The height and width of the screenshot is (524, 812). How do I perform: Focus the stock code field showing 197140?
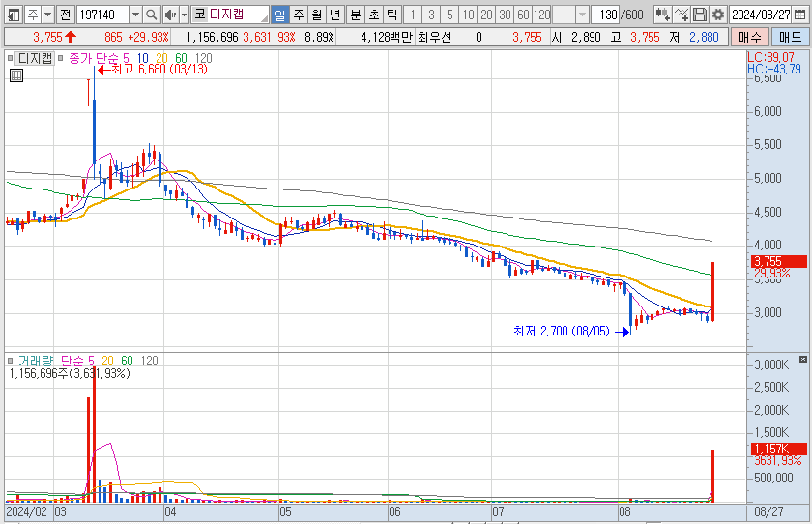(x=102, y=15)
